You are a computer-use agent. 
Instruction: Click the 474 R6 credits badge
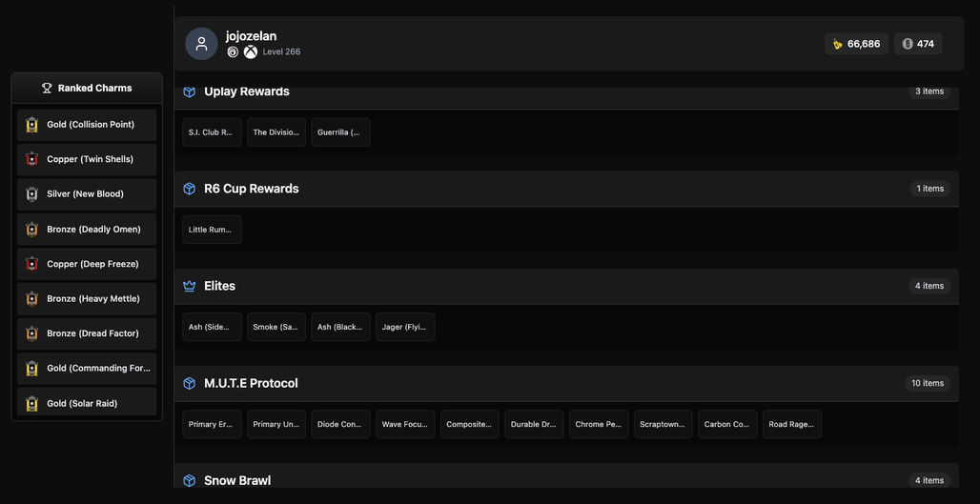918,44
